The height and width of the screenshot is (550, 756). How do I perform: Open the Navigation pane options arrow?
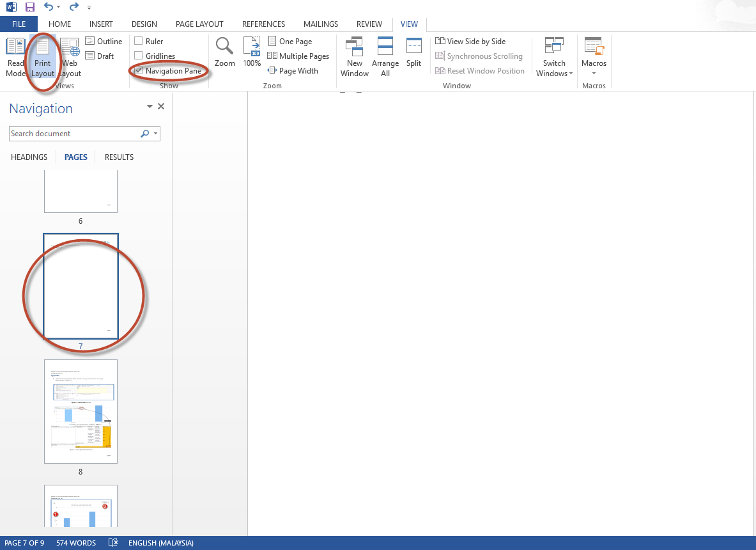[149, 106]
